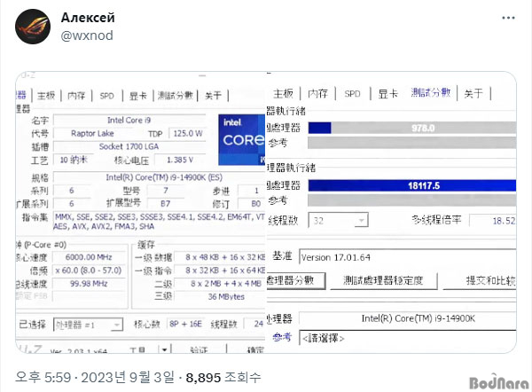Click the codename field Raptor Lake

[x=92, y=133]
